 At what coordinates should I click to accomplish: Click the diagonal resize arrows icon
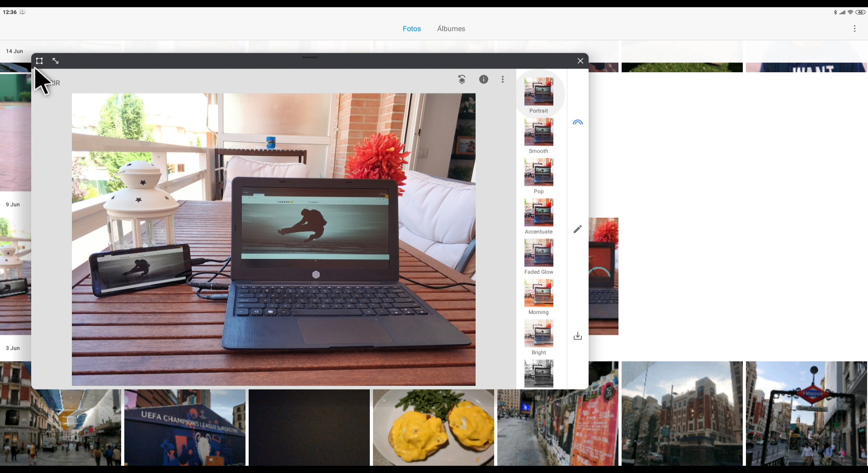click(x=56, y=61)
